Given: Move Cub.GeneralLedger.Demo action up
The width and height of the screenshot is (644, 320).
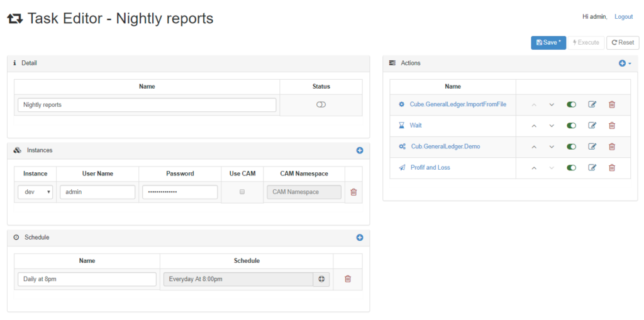Looking at the screenshot, I should [x=534, y=147].
